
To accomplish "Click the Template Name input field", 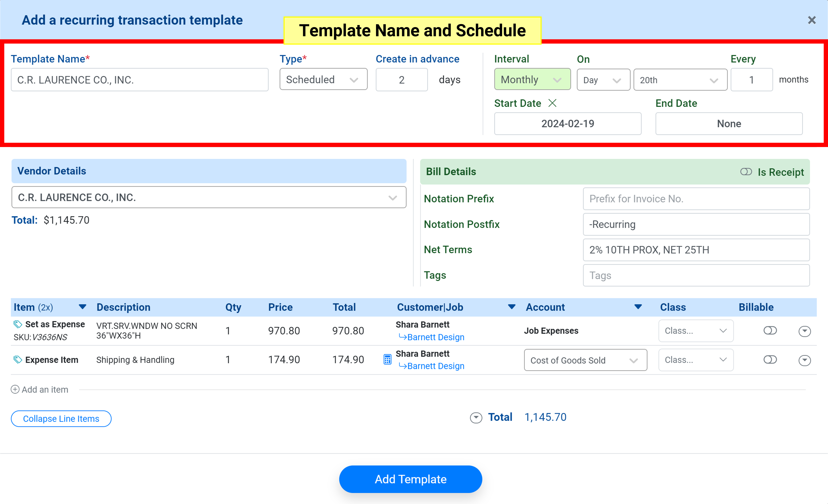I will 140,80.
